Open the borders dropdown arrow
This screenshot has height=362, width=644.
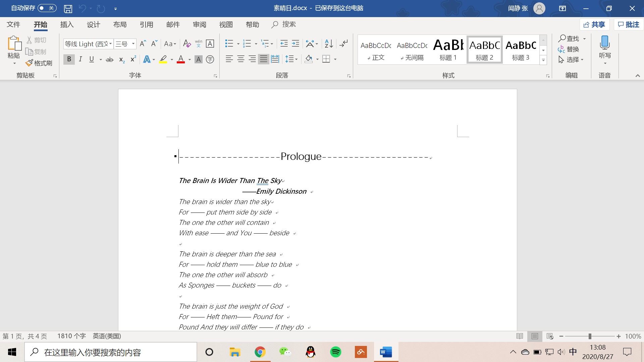[x=335, y=60]
